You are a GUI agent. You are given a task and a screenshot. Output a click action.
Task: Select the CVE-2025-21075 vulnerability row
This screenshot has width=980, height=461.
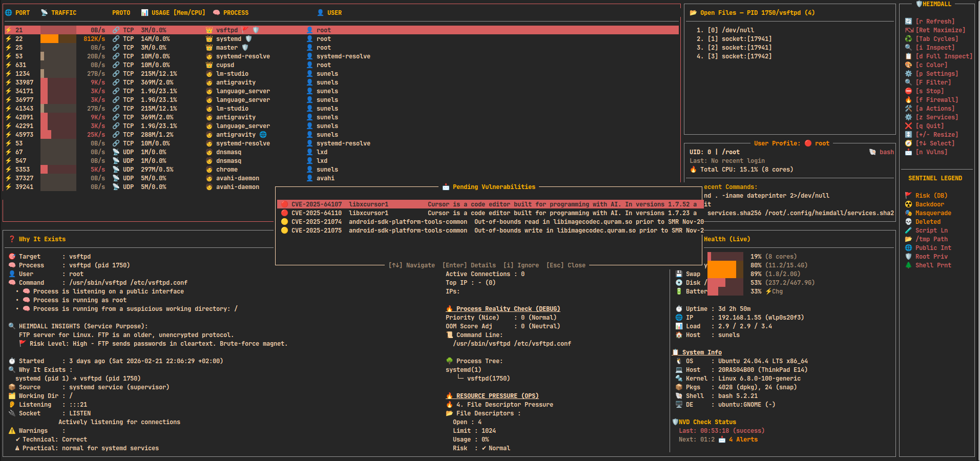489,230
